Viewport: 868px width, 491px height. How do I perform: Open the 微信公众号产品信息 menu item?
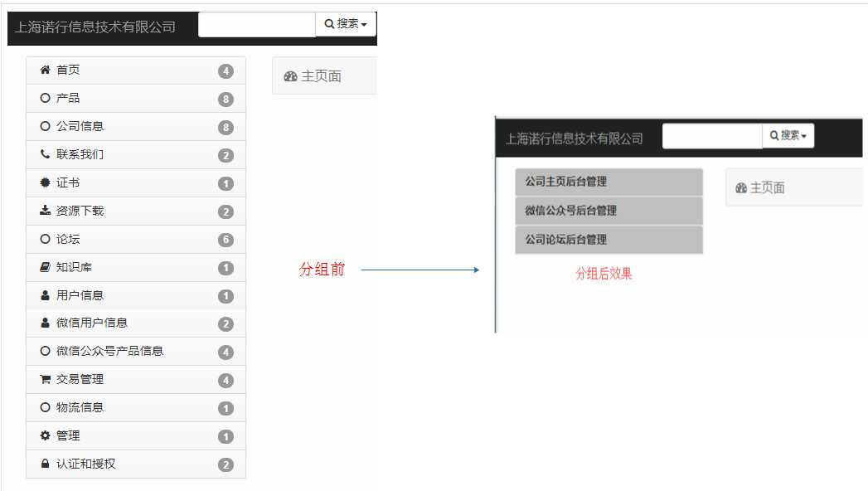[x=136, y=352]
